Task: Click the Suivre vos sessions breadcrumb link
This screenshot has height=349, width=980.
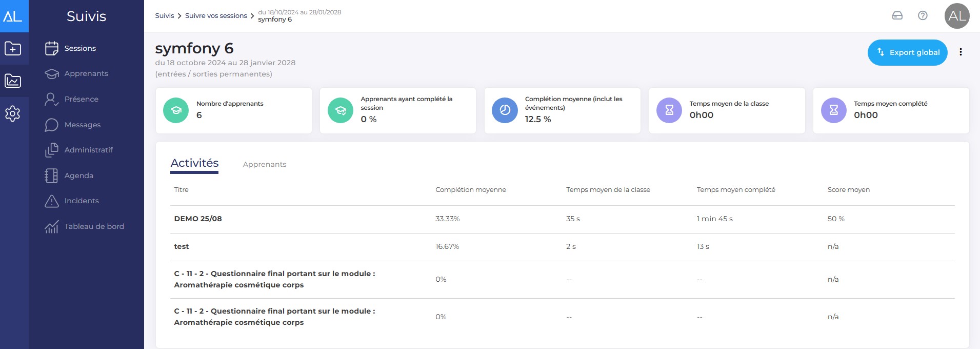Action: pos(216,16)
